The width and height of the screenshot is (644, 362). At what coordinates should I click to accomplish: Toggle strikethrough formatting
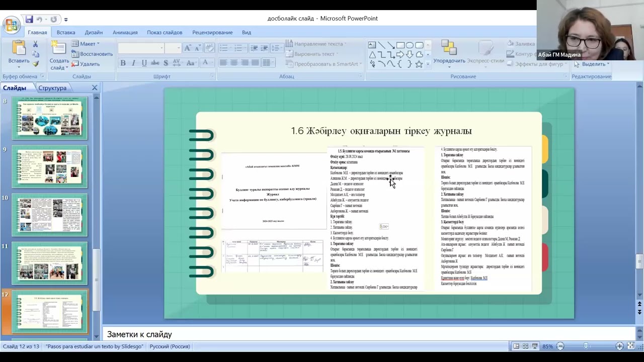(155, 63)
